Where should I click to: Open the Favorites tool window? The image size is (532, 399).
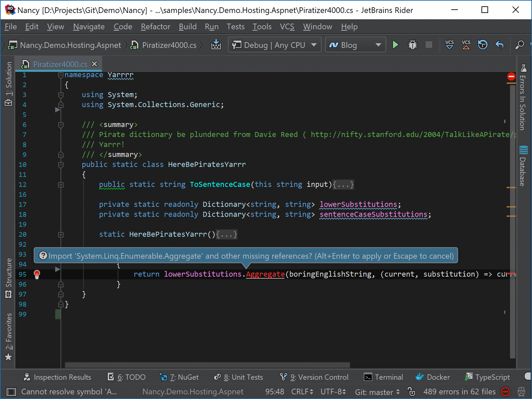point(9,337)
